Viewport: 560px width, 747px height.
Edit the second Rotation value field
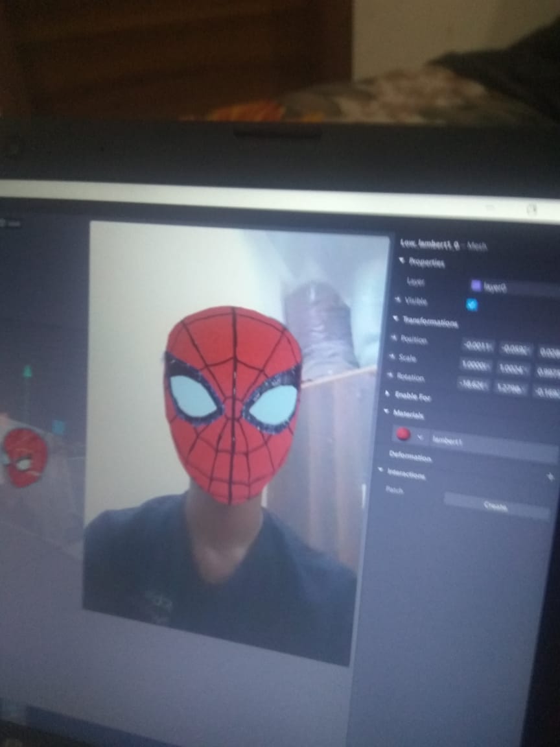pyautogui.click(x=511, y=388)
